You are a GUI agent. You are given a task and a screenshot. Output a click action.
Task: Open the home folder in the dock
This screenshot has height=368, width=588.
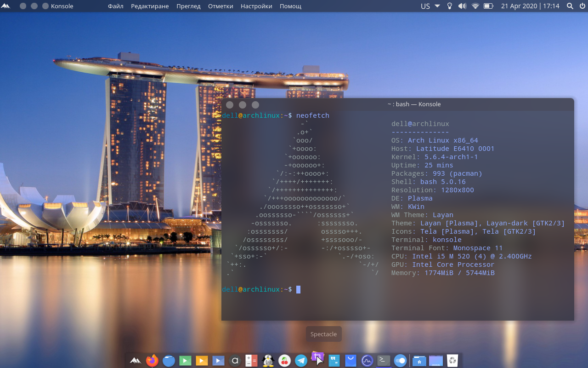(419, 361)
